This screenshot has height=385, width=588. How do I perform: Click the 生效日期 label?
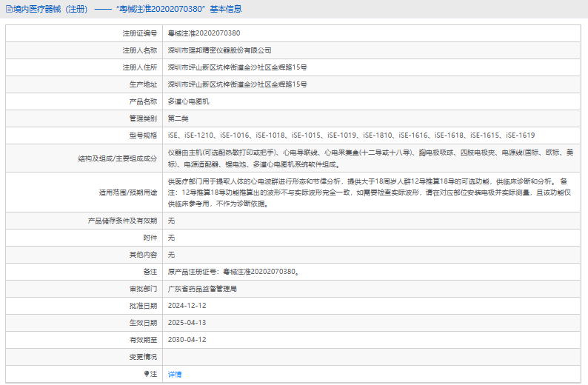(x=143, y=323)
